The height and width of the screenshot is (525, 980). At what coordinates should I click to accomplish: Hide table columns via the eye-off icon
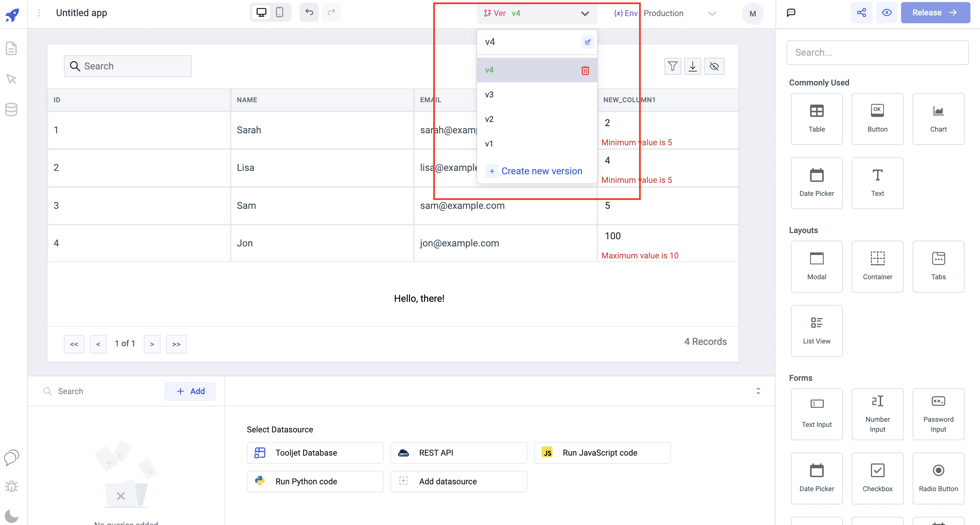pyautogui.click(x=714, y=66)
